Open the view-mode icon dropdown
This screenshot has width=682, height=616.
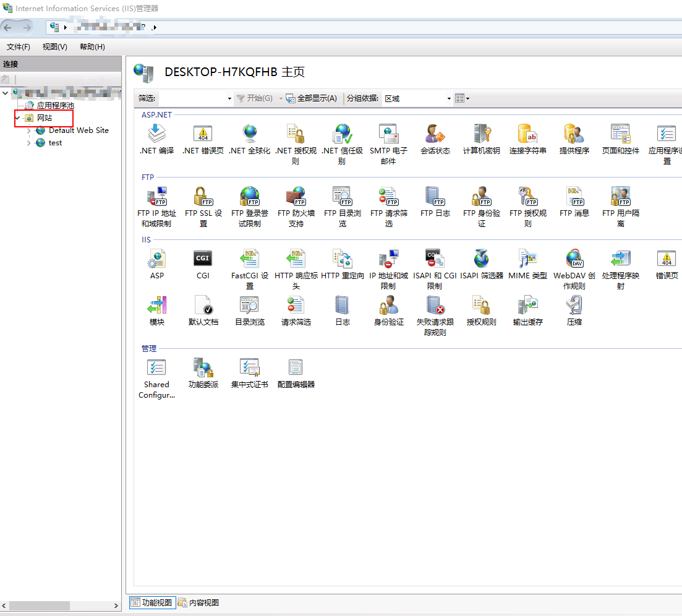point(462,98)
